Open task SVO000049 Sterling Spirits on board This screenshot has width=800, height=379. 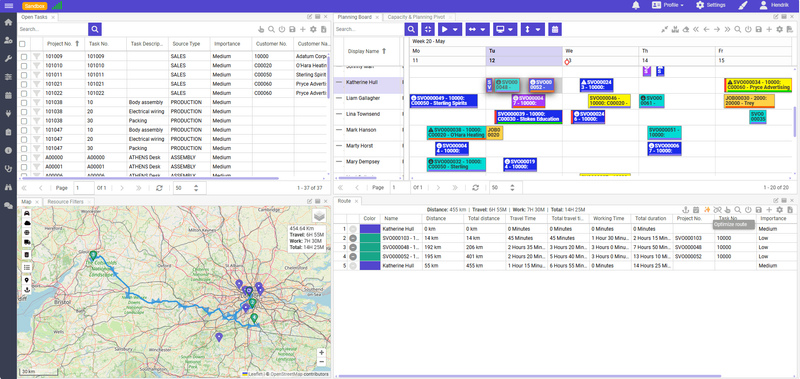[x=443, y=101]
